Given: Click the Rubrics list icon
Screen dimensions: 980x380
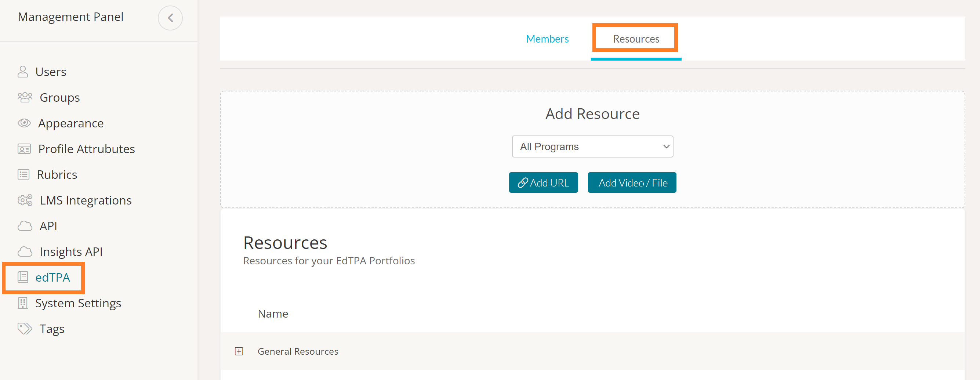Looking at the screenshot, I should tap(23, 175).
